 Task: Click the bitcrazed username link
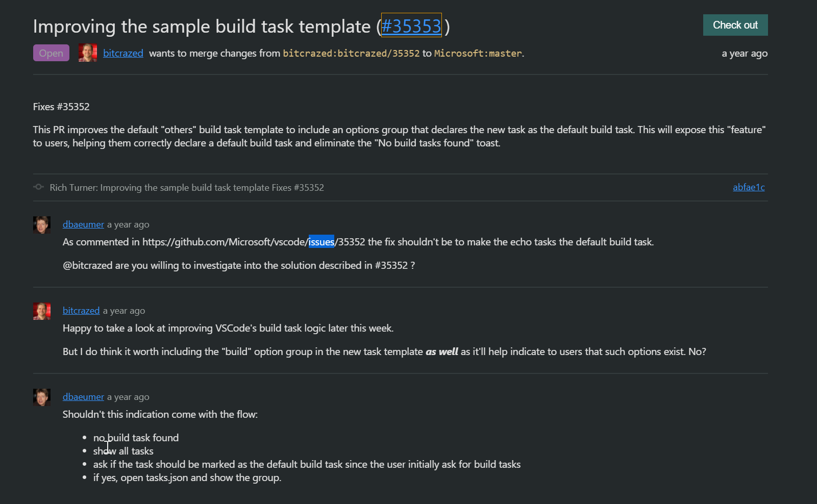point(123,53)
